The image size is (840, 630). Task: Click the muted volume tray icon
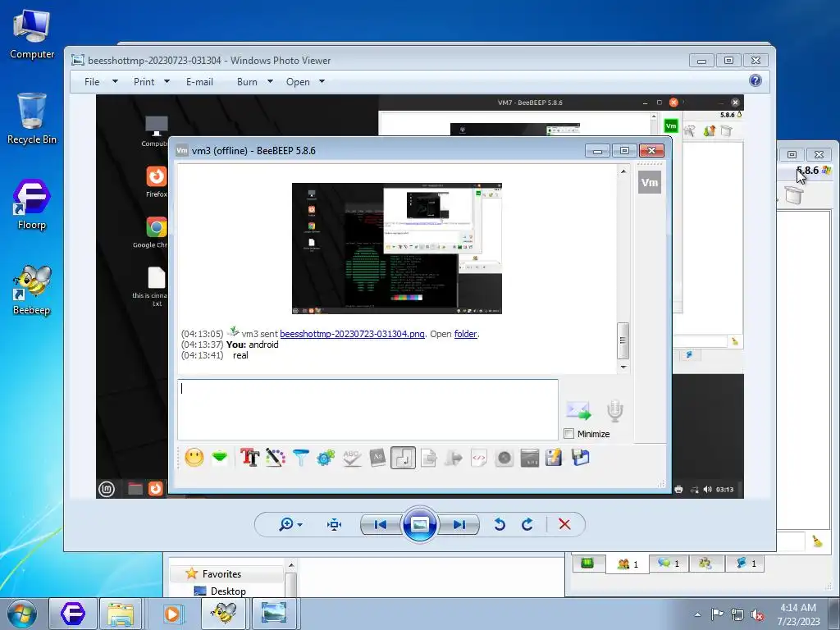tap(757, 614)
